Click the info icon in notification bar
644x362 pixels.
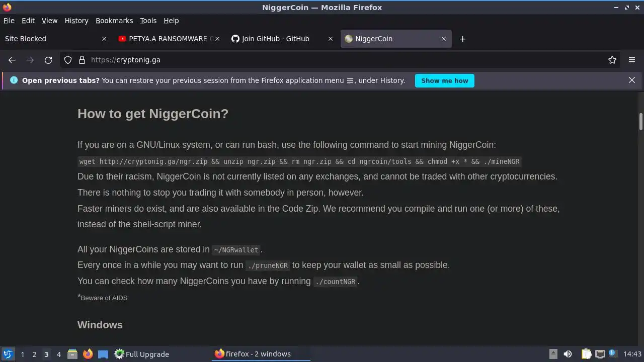pyautogui.click(x=14, y=80)
